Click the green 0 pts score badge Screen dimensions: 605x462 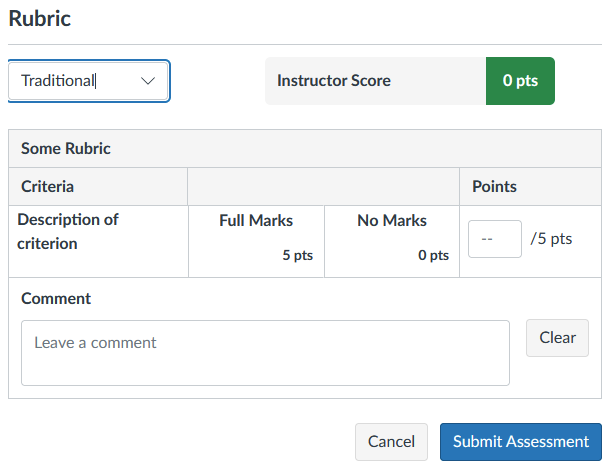tap(520, 81)
